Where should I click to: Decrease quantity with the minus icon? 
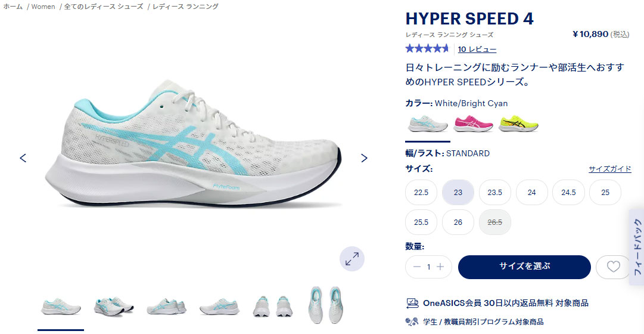(417, 267)
